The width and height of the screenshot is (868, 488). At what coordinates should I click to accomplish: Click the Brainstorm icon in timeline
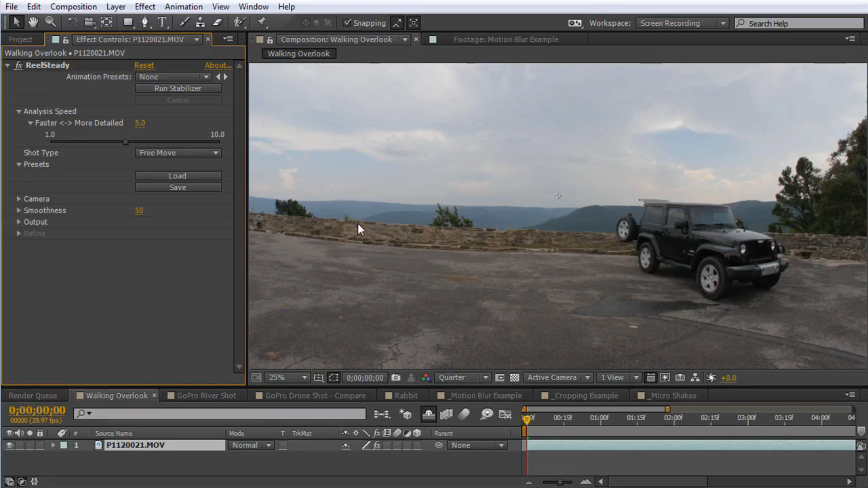[x=486, y=414]
